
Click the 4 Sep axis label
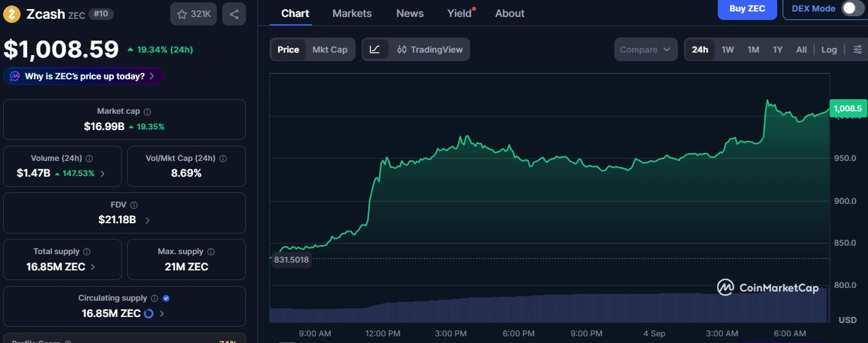click(x=654, y=334)
